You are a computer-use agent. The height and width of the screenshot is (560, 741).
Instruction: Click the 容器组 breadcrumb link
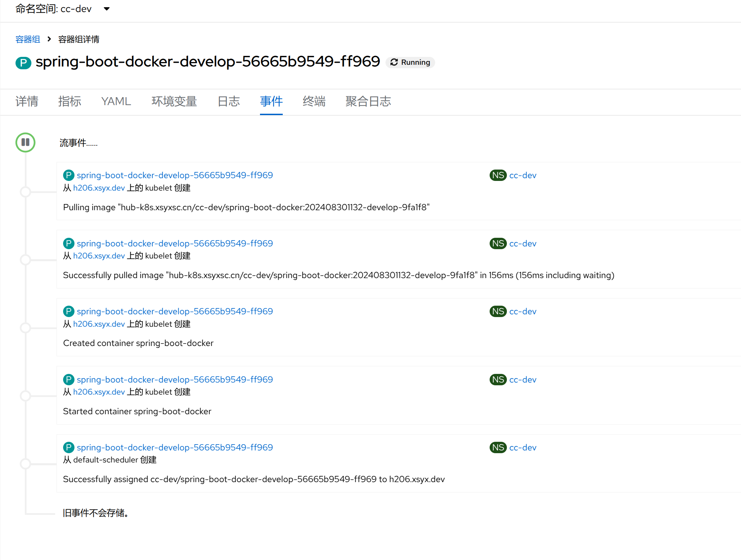tap(28, 39)
